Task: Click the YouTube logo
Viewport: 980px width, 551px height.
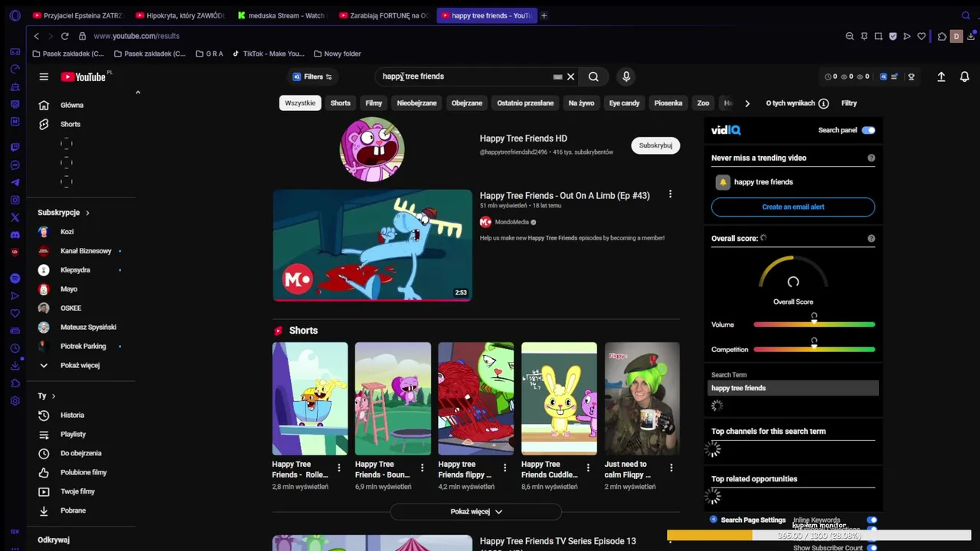Action: (x=83, y=77)
